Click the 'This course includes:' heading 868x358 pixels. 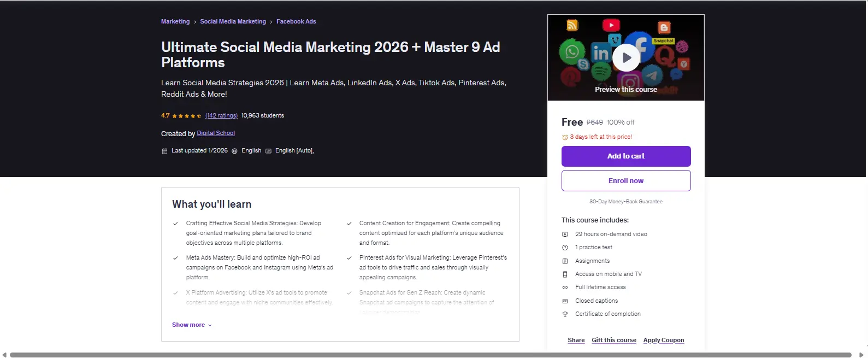click(x=595, y=220)
